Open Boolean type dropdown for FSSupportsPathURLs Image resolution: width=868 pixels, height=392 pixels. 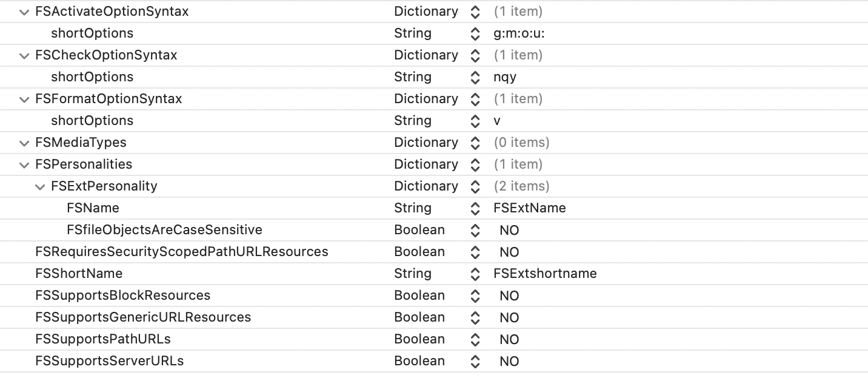pyautogui.click(x=475, y=340)
